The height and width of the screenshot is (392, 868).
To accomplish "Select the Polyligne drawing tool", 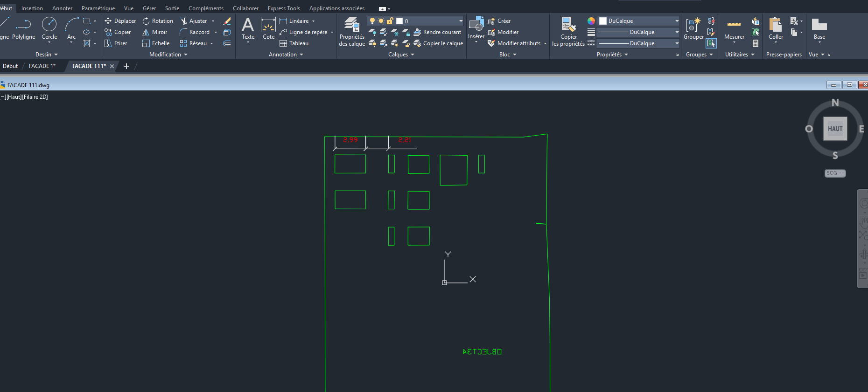I will [23, 29].
